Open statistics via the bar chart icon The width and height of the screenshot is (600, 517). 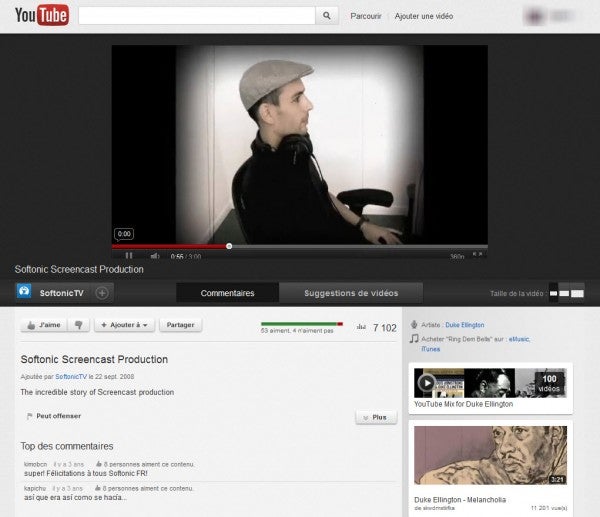(361, 327)
